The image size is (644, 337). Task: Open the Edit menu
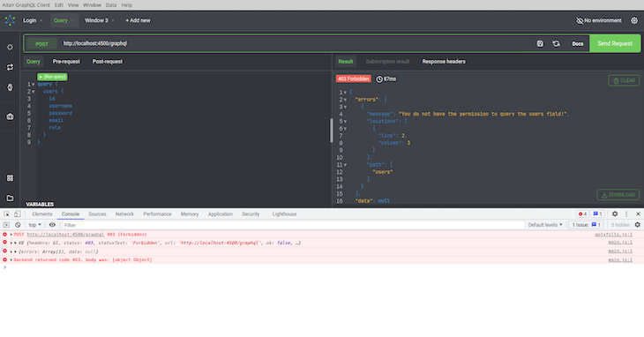pos(59,5)
